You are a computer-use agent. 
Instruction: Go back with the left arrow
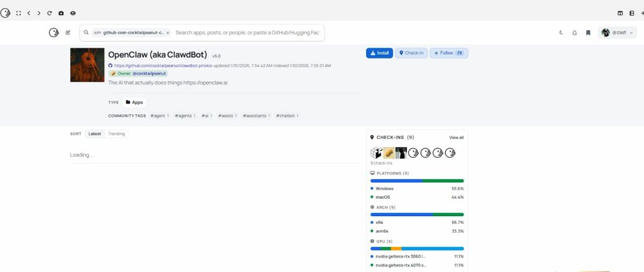point(29,13)
